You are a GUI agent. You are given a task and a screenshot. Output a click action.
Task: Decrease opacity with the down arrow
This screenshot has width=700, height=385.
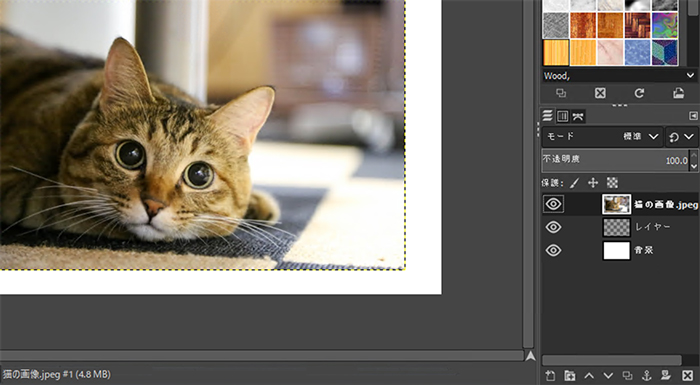[x=694, y=166]
